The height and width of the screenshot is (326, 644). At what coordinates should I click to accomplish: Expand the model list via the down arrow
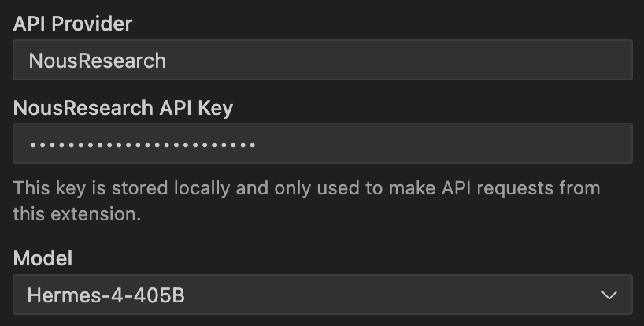point(609,295)
